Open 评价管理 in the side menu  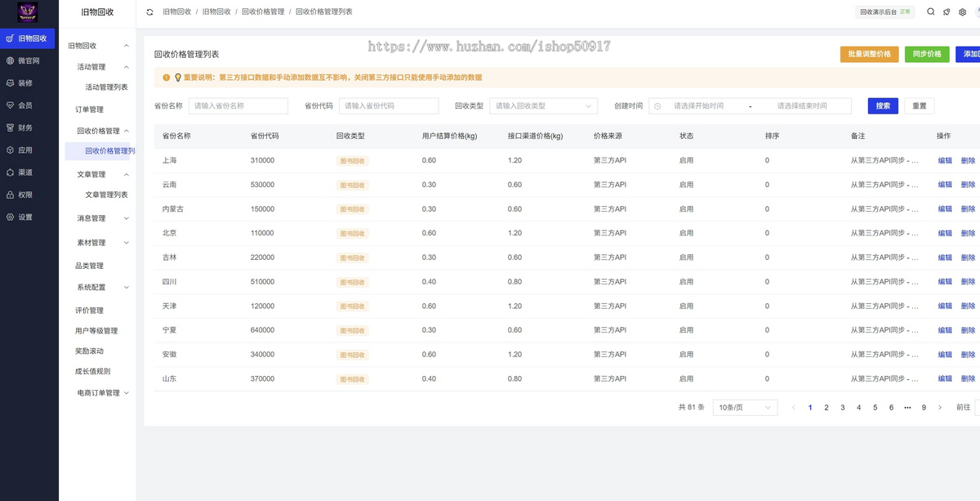click(x=90, y=311)
